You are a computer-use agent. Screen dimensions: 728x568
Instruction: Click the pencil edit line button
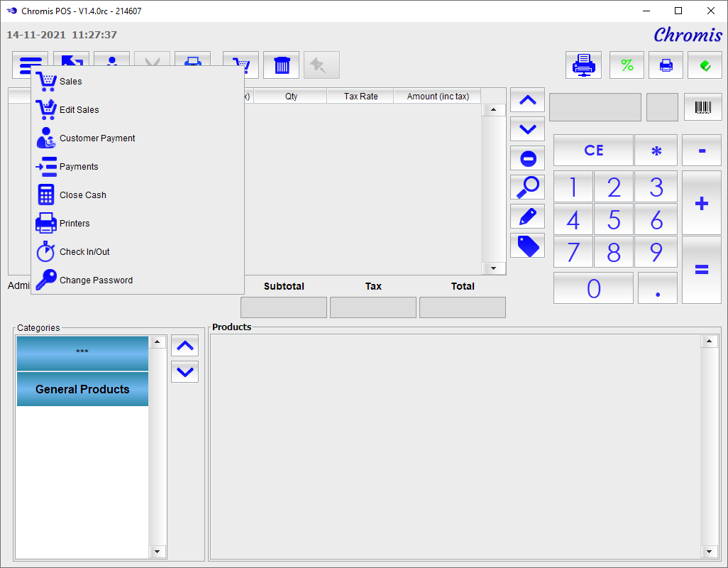point(528,217)
